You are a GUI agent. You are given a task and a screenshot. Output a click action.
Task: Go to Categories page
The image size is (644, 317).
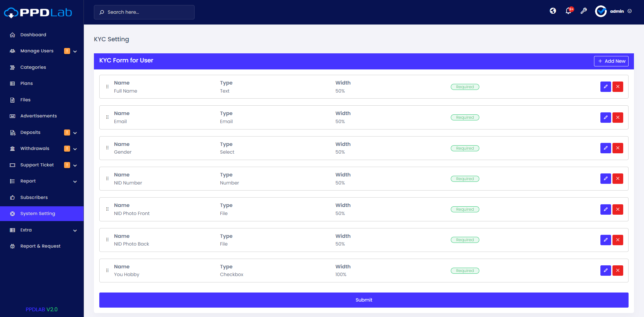pyautogui.click(x=33, y=67)
